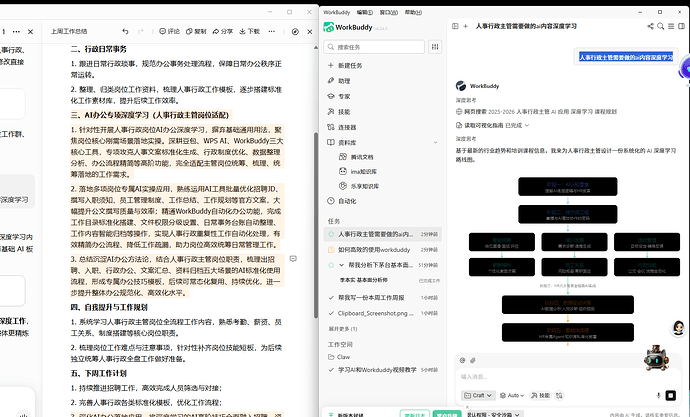Viewport: 690px width, 417px height.
Task: Click @ mention icon above message box
Action: (x=462, y=360)
